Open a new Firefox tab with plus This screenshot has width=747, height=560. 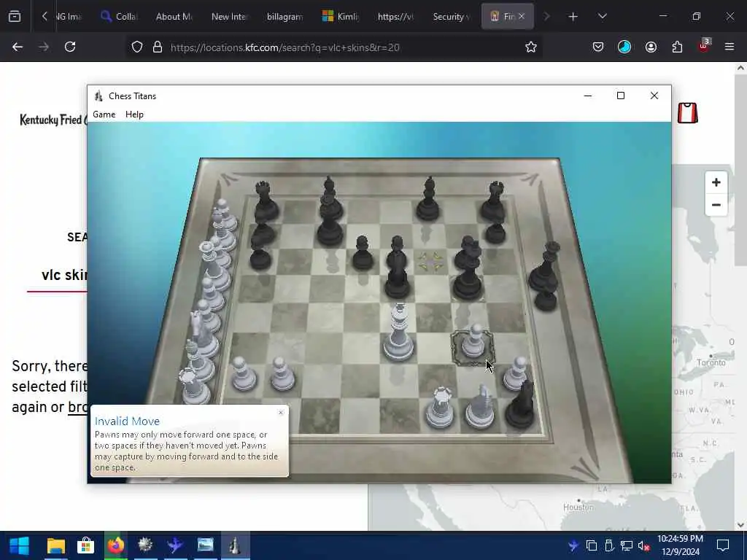click(x=573, y=17)
